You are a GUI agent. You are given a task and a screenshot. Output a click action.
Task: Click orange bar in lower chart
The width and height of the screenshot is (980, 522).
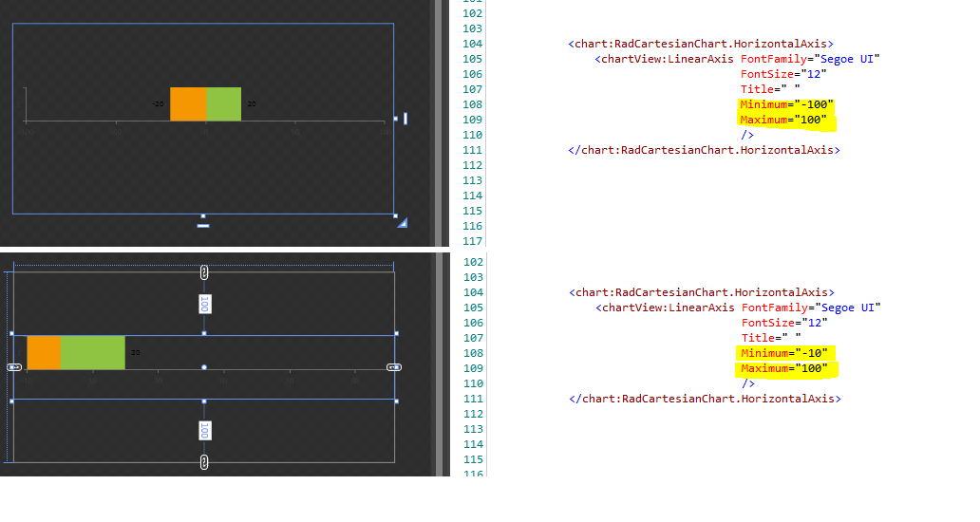[44, 353]
